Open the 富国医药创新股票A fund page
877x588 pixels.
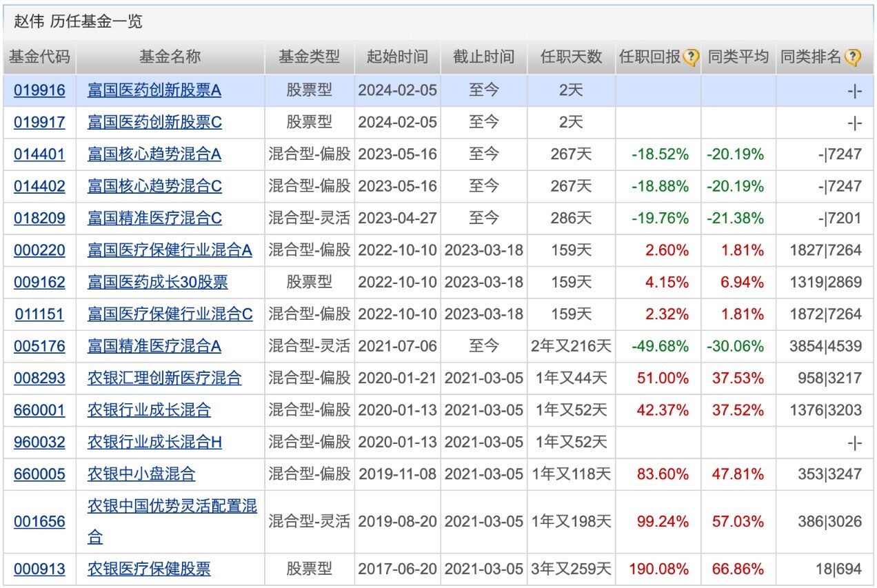[x=154, y=90]
